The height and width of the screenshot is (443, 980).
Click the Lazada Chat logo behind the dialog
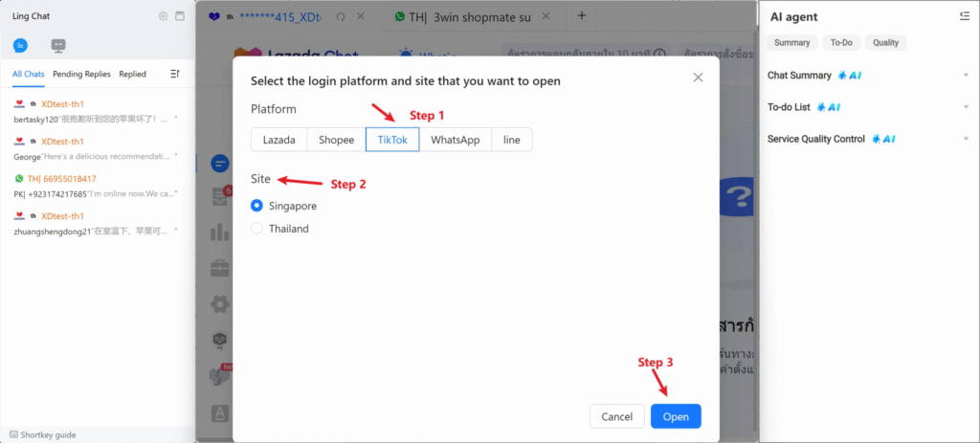pyautogui.click(x=295, y=52)
